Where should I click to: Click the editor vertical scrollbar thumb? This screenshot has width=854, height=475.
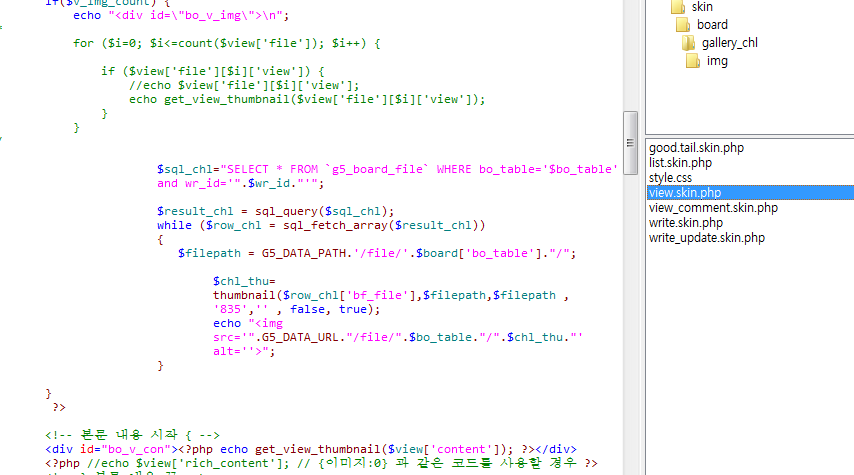click(630, 129)
